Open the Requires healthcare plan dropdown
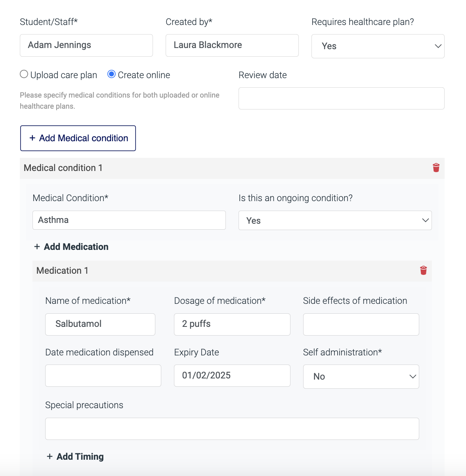Screen dimensions: 466x476 coord(378,46)
